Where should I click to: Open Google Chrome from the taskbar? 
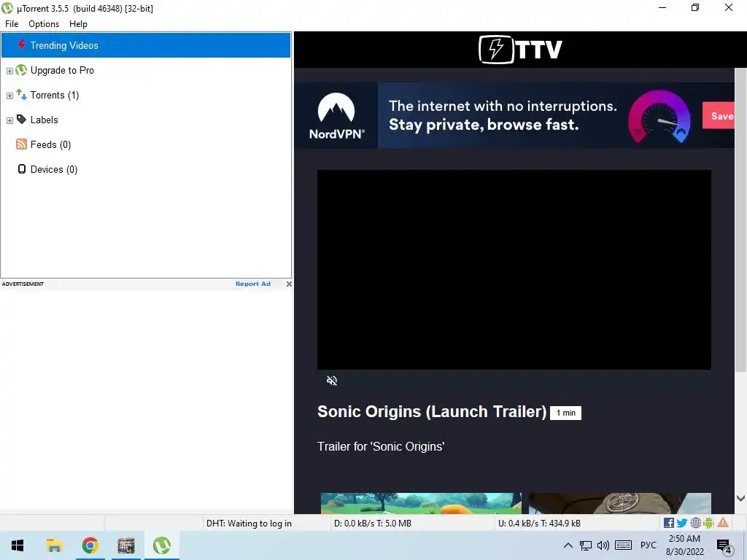90,545
